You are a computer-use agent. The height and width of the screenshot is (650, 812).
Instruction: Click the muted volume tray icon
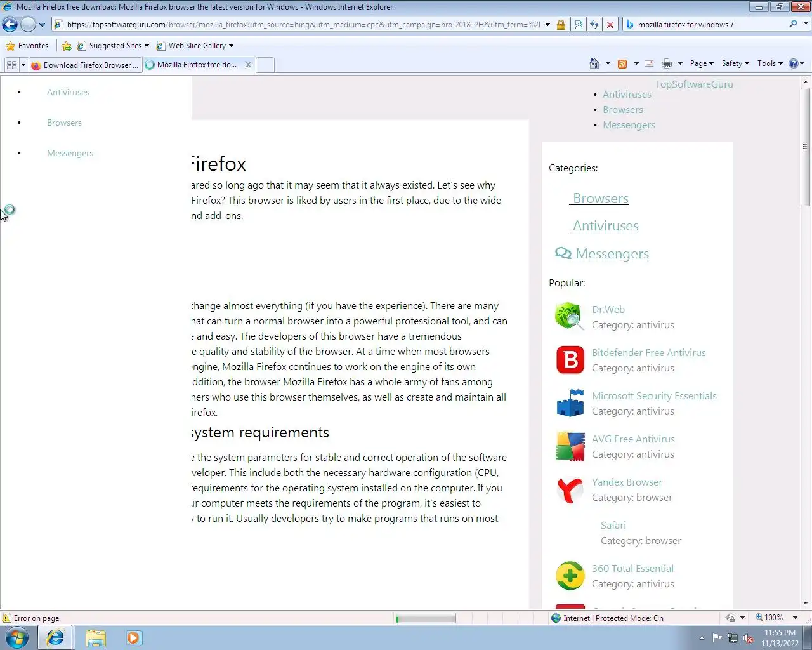click(748, 638)
